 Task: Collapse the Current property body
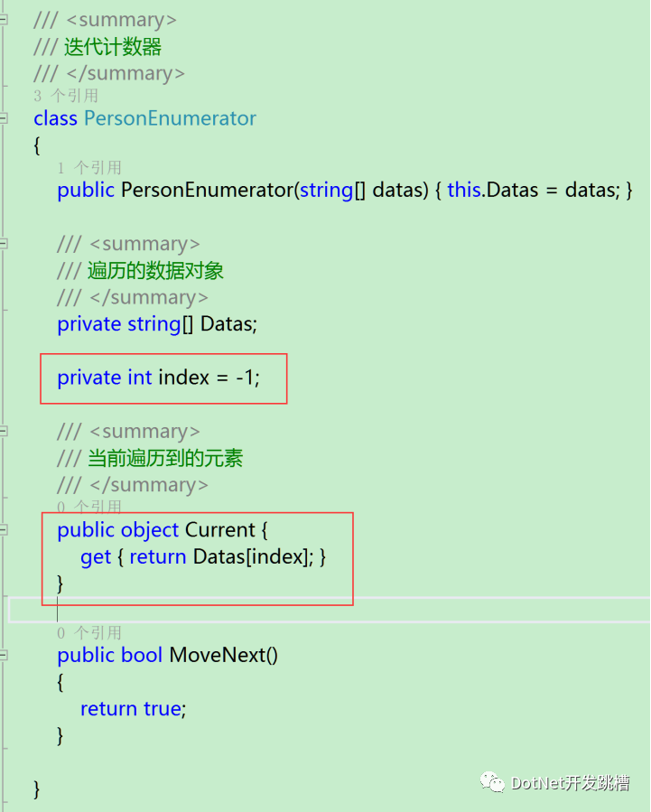point(3,530)
